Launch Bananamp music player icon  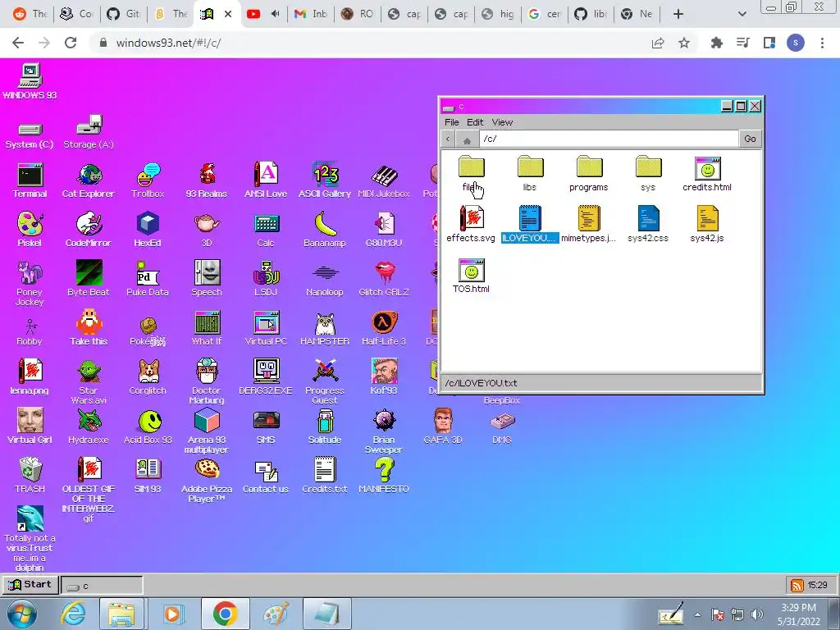[325, 230]
